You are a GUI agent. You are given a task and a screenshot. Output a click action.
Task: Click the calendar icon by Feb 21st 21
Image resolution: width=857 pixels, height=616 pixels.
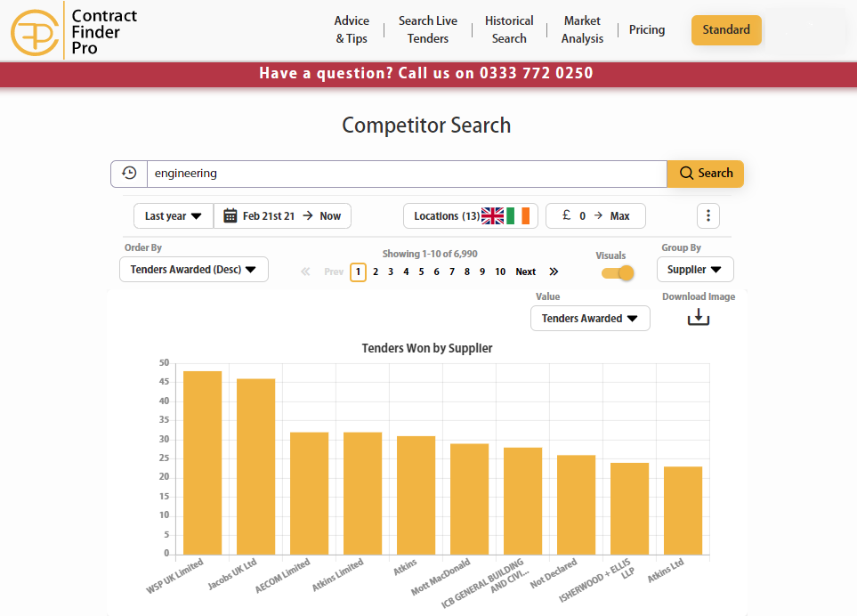point(230,216)
